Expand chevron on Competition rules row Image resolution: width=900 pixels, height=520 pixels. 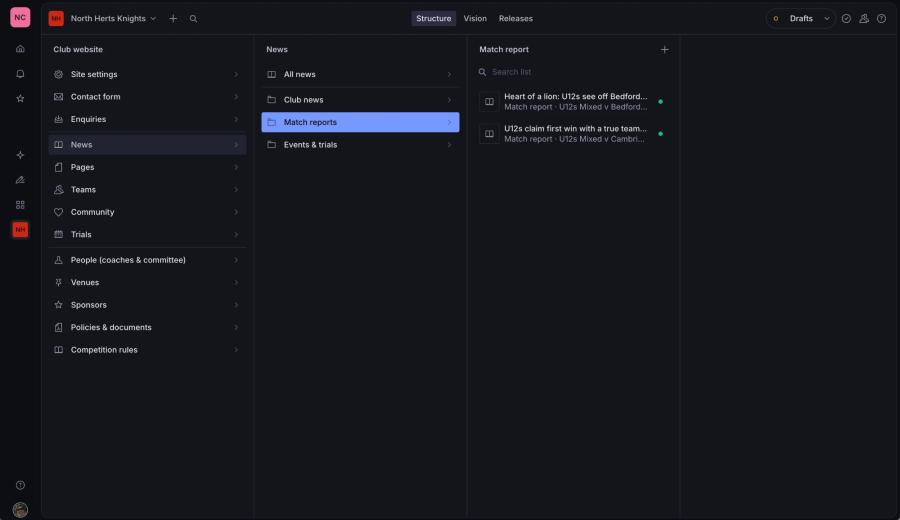[x=236, y=350]
